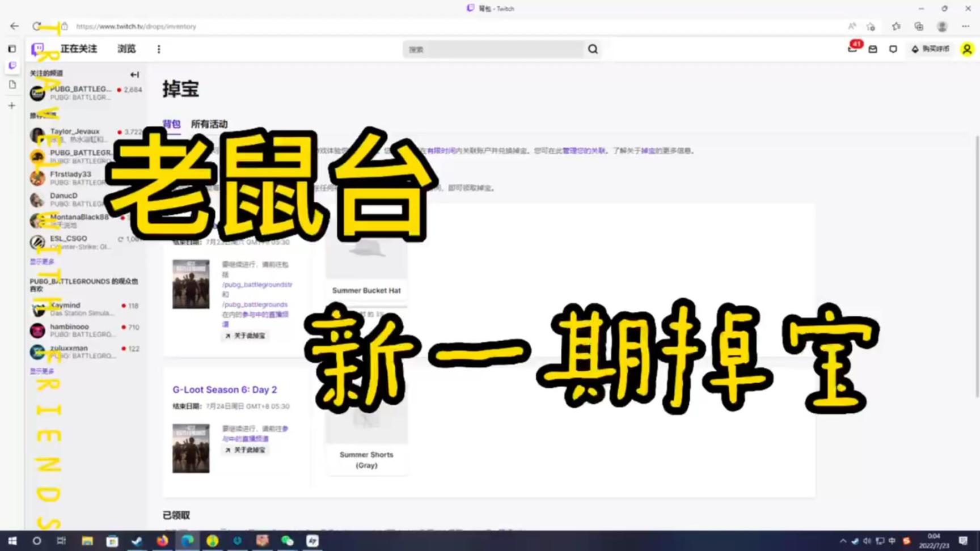Open the Prime loot notifications icon
Image resolution: width=980 pixels, height=551 pixels.
tap(852, 49)
